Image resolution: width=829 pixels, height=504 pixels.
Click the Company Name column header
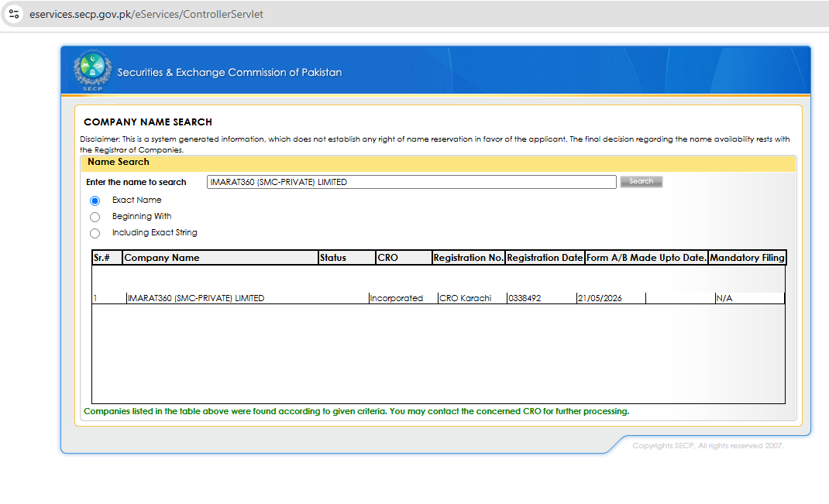pyautogui.click(x=221, y=258)
